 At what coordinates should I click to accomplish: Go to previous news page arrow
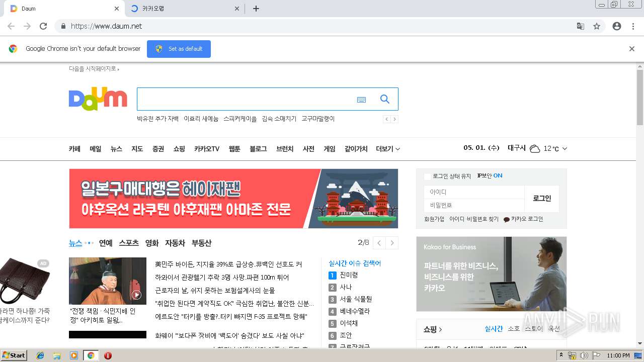pos(379,243)
